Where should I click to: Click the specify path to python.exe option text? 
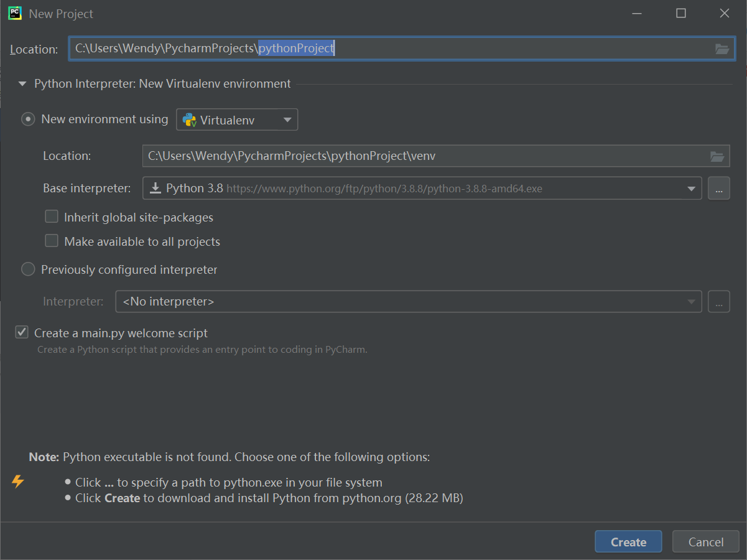pos(229,483)
